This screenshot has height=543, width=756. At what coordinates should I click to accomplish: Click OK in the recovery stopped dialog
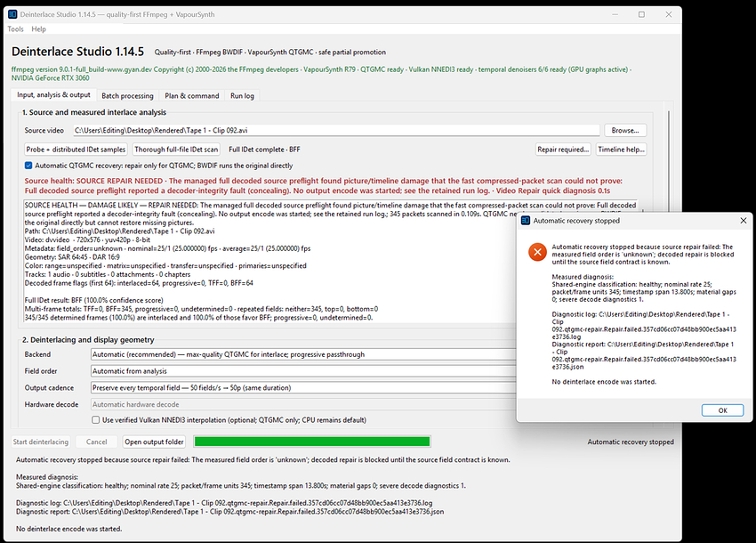coord(722,410)
